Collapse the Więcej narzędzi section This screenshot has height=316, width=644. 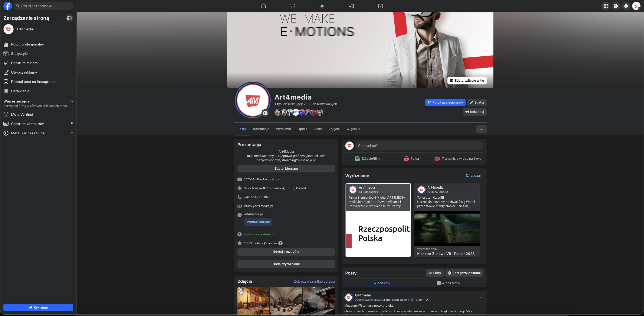(x=72, y=101)
